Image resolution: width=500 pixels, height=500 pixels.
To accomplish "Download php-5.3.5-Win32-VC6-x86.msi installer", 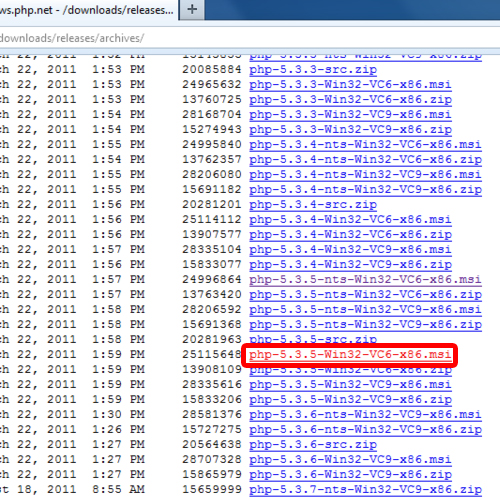I will (x=350, y=354).
